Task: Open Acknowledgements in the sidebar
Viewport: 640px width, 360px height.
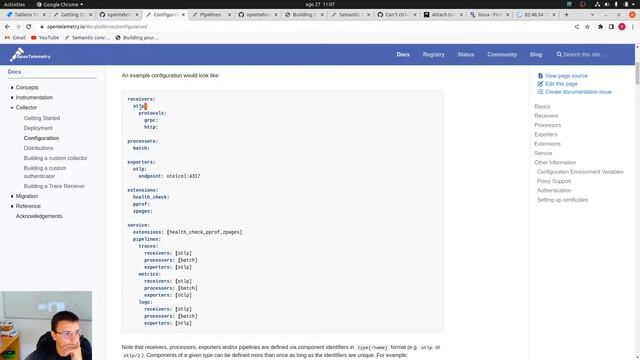Action: 39,216
